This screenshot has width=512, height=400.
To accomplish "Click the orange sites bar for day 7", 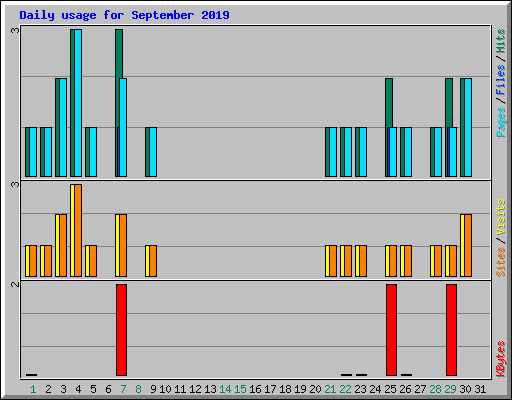I will 123,245.
